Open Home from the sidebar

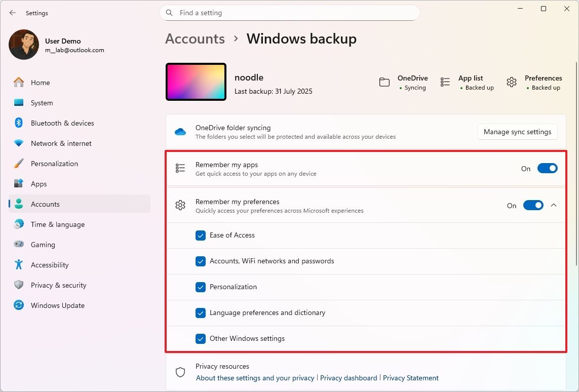point(41,82)
